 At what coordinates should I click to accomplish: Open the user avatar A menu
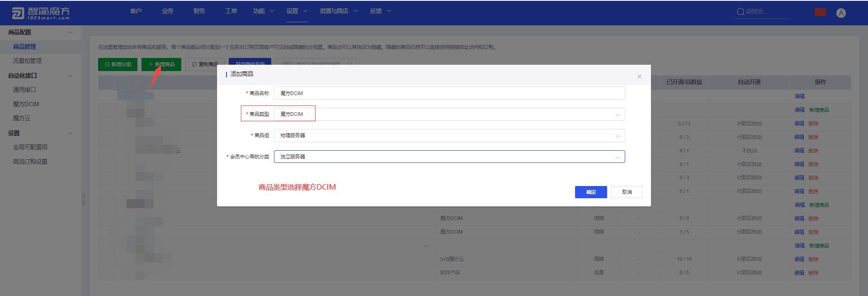click(841, 13)
